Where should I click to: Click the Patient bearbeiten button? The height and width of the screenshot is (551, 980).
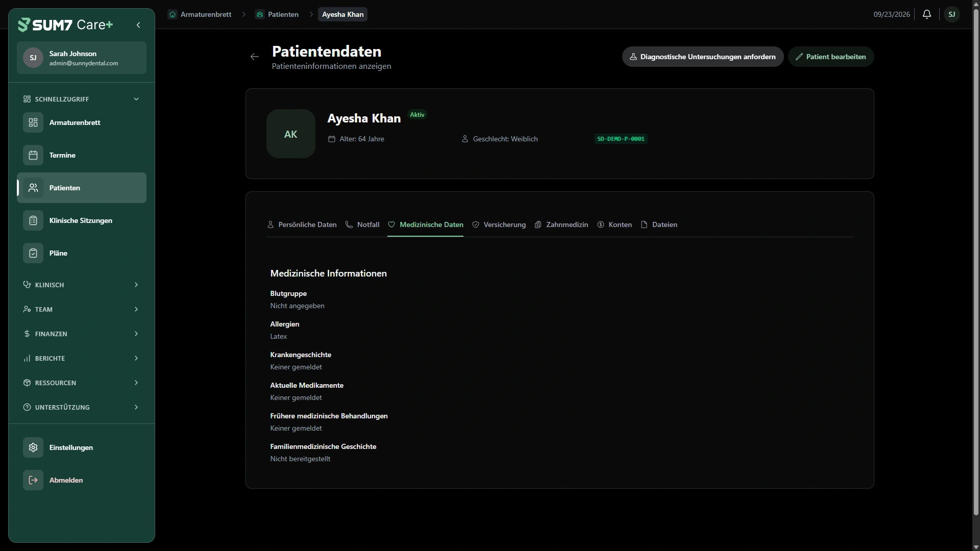[x=831, y=57]
